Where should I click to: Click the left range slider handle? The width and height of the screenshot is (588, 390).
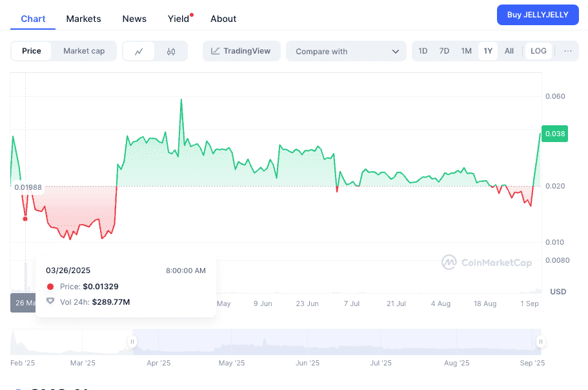(132, 342)
